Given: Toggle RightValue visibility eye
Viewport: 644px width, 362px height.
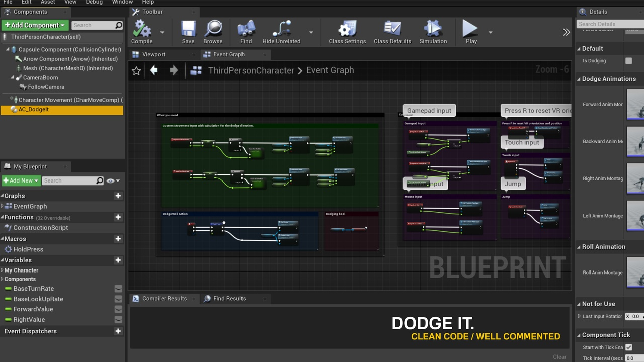Looking at the screenshot, I should tap(118, 320).
